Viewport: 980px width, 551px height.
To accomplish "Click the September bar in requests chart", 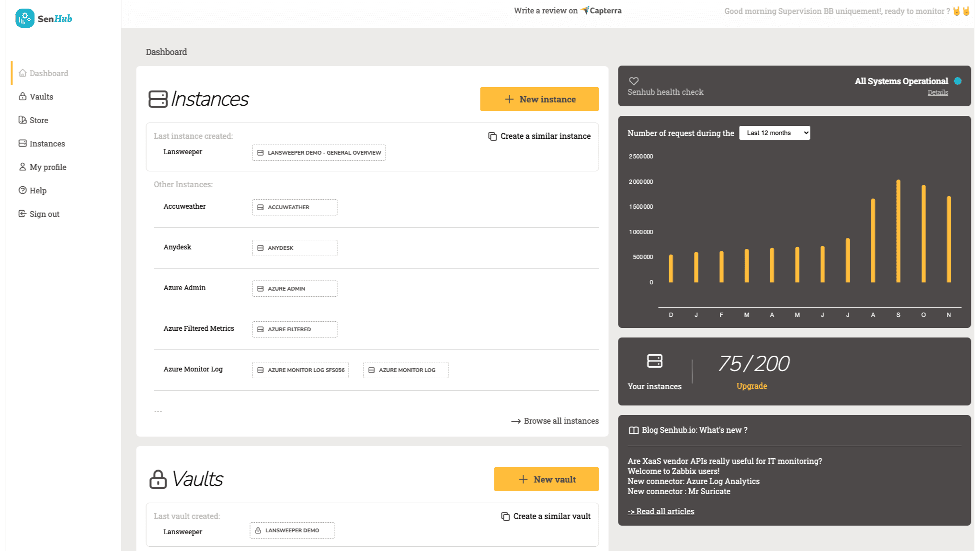I will pyautogui.click(x=898, y=231).
